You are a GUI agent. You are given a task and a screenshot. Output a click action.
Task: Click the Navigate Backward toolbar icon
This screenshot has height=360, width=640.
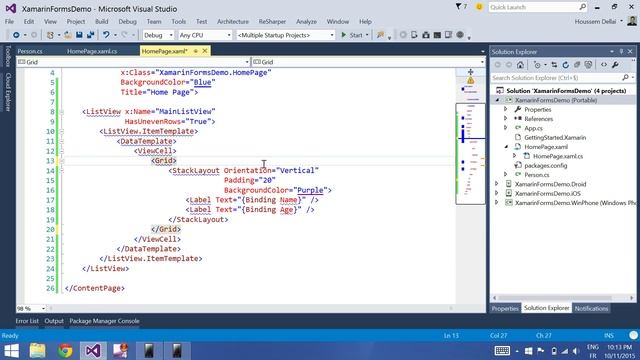(16, 35)
